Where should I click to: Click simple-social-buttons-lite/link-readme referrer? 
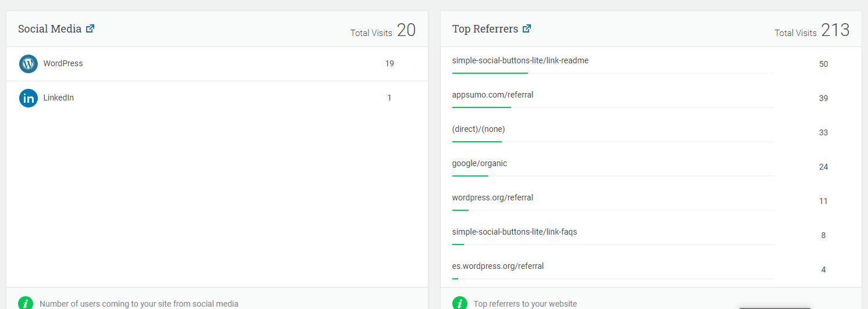520,60
